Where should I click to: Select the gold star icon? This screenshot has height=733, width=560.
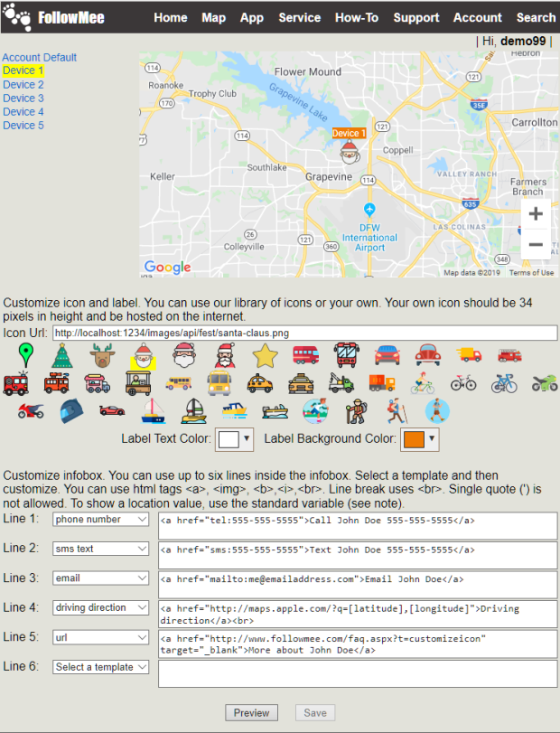coord(266,355)
